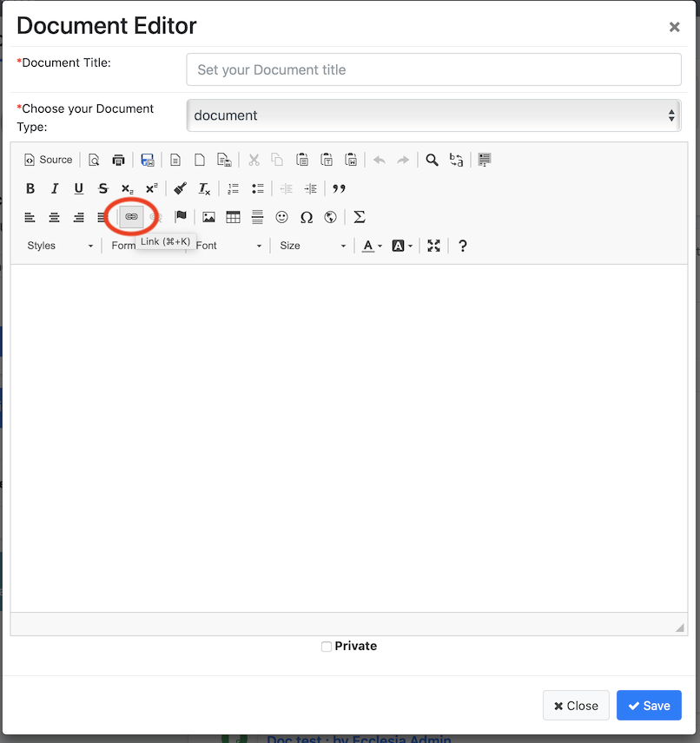The width and height of the screenshot is (700, 743).
Task: Open the Text Color picker
Action: click(x=372, y=246)
